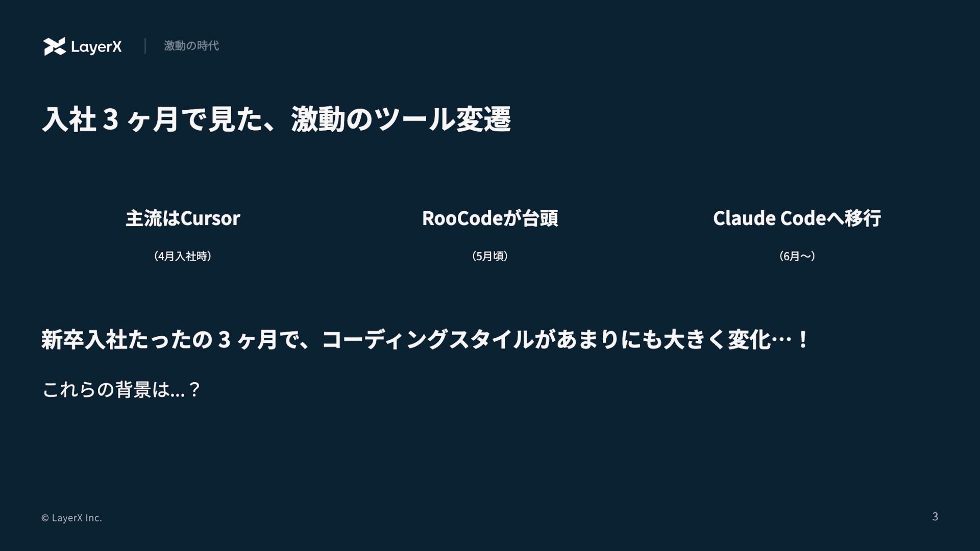Click the slide title 入社３ヶ月で見た、激動のツール変遷
The image size is (980, 551).
pyautogui.click(x=276, y=119)
